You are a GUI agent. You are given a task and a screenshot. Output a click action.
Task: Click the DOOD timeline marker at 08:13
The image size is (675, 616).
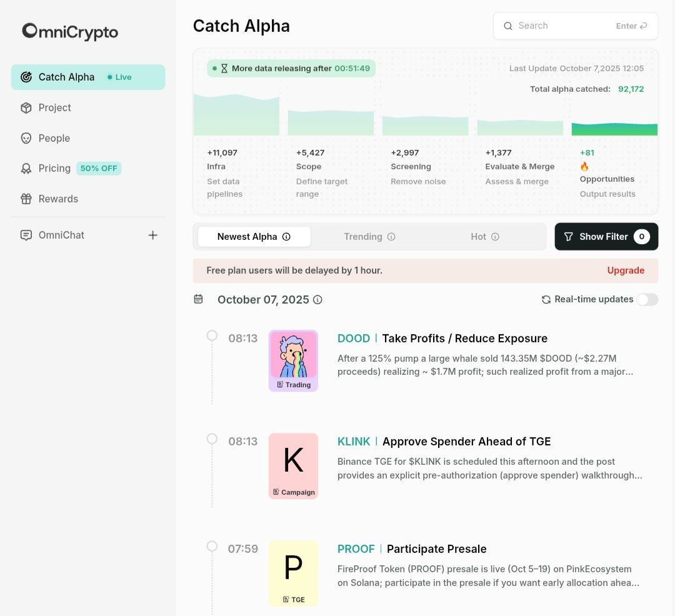[x=212, y=335]
